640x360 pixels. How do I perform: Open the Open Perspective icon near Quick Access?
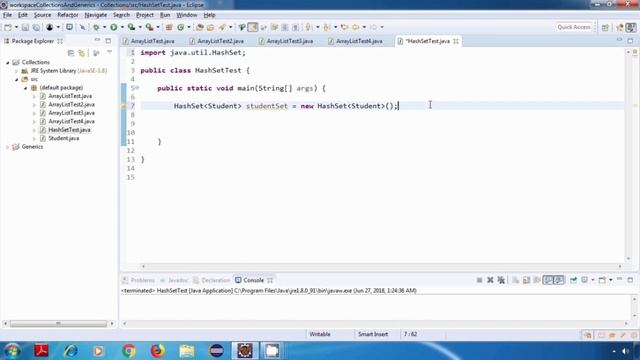(605, 27)
